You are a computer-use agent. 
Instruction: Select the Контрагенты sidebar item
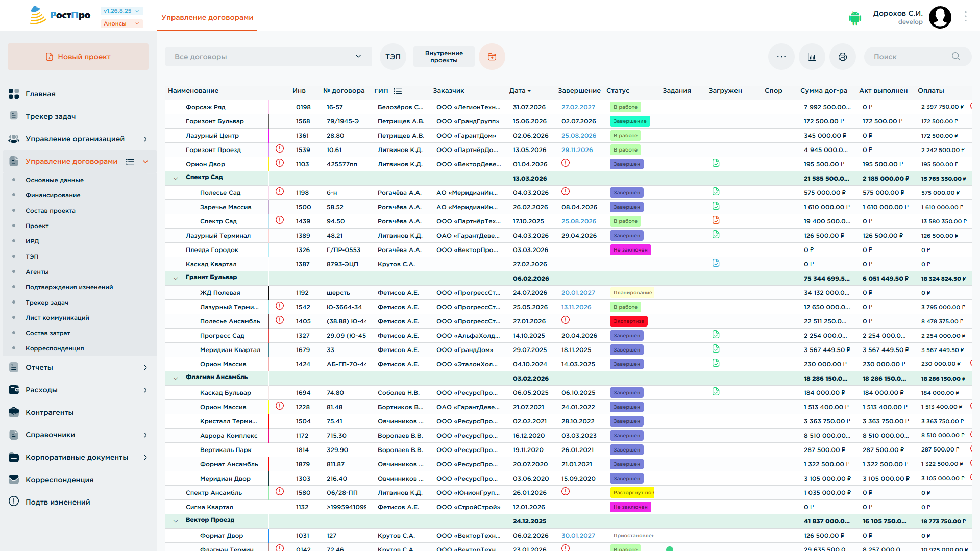click(x=50, y=412)
